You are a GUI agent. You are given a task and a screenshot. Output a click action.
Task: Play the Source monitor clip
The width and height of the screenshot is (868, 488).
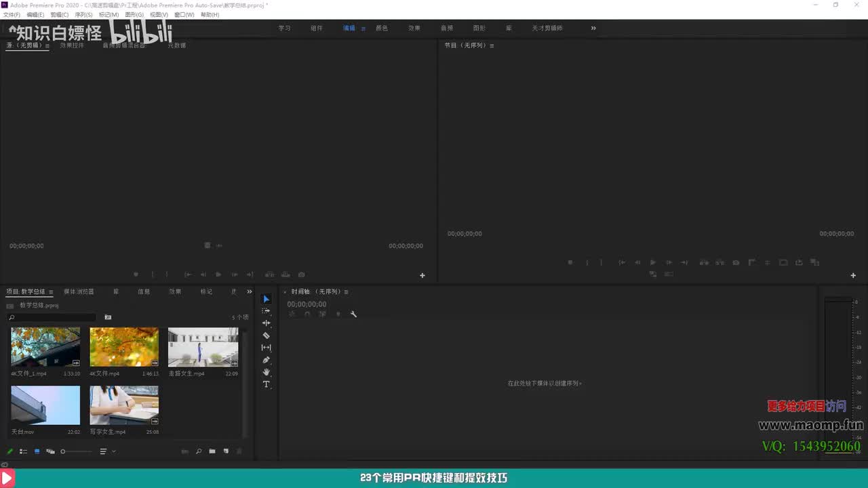tap(218, 274)
